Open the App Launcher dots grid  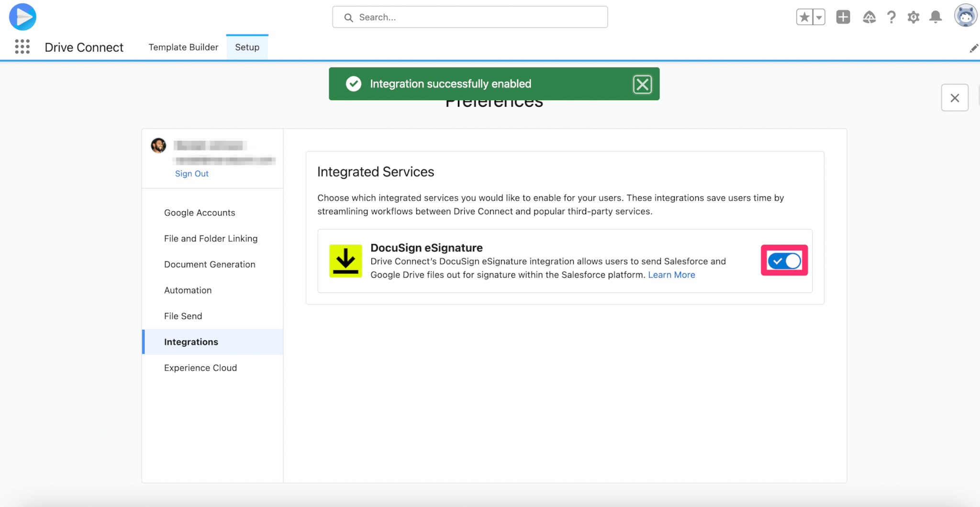coord(22,46)
